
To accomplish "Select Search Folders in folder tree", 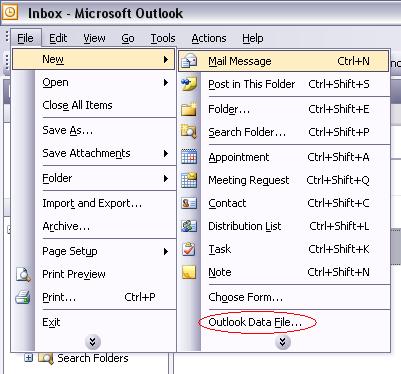I will tap(93, 358).
